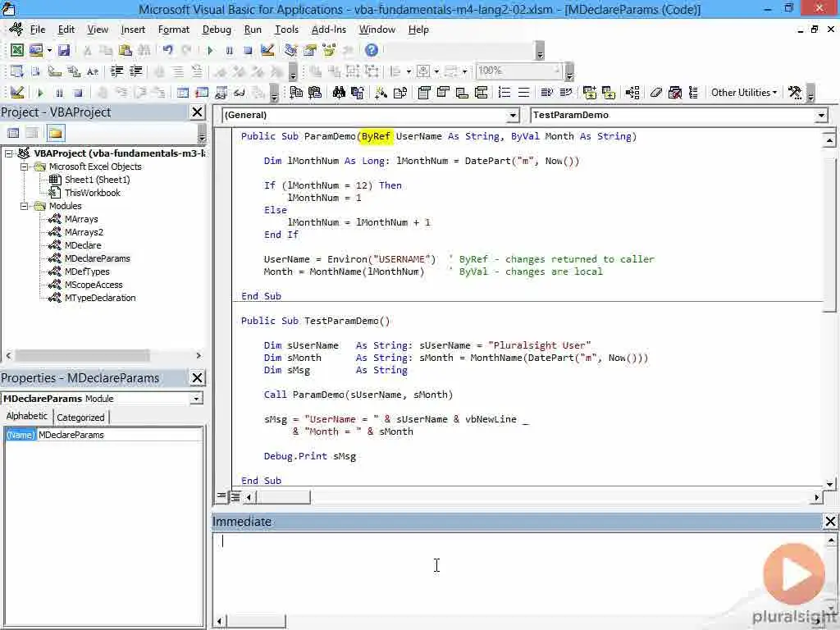Click the eraser icon in the utilities toolbar

tap(656, 93)
